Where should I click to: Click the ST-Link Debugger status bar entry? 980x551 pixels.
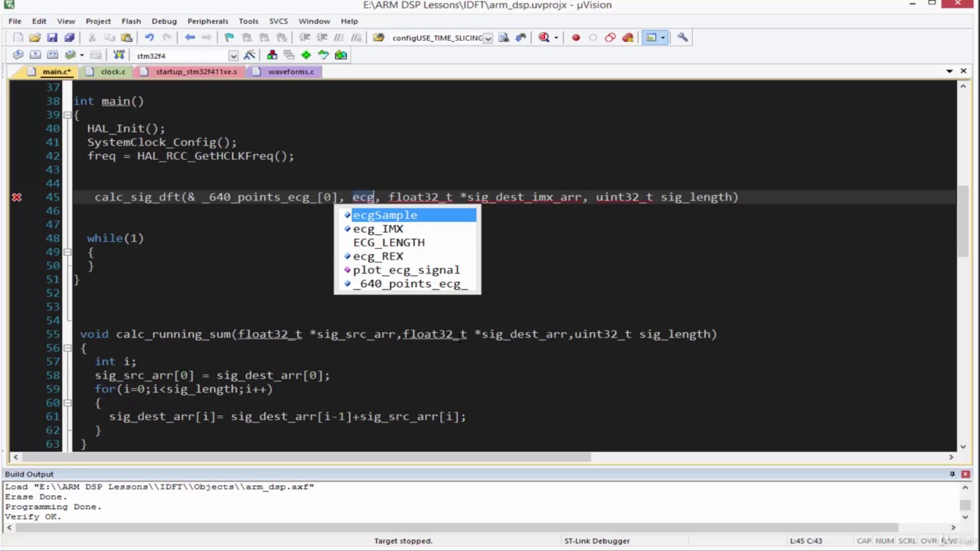(597, 541)
